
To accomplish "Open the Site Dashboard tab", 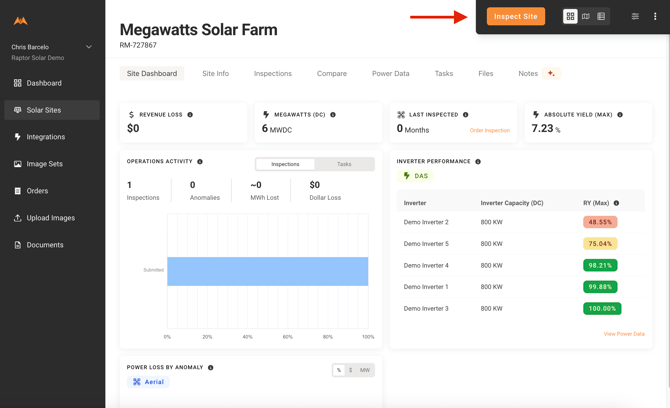I will [152, 73].
